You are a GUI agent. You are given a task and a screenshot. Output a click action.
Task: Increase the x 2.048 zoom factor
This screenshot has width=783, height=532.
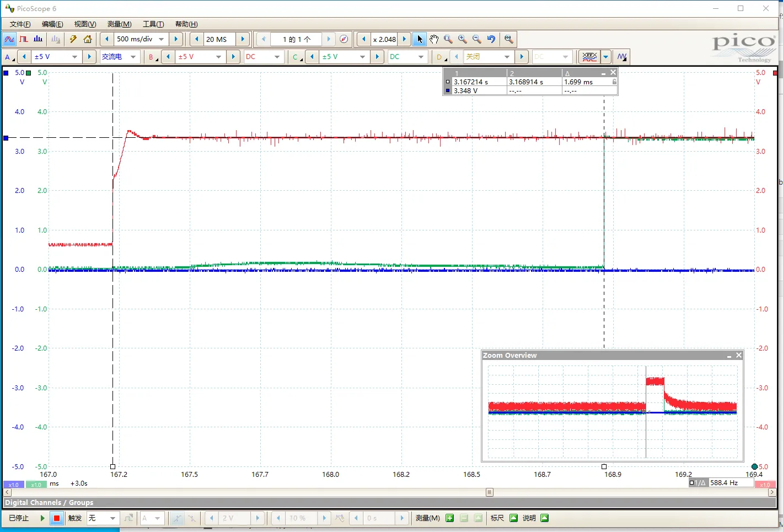pyautogui.click(x=404, y=39)
